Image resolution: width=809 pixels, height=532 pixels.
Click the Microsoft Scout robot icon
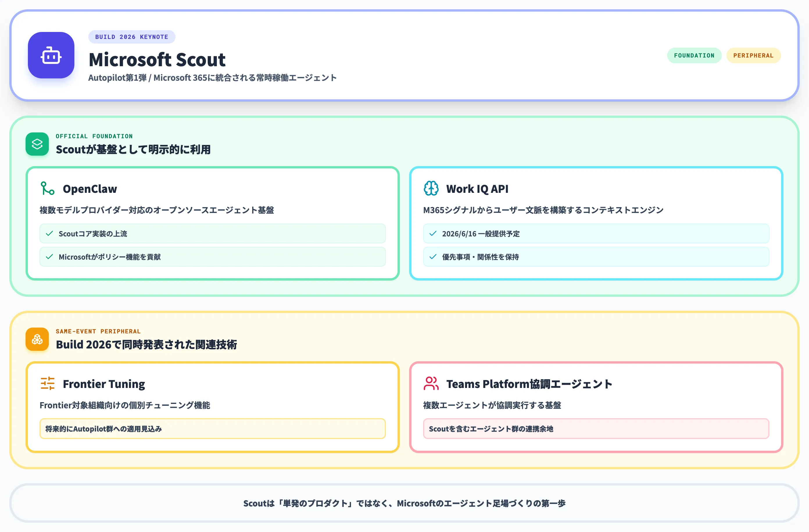(x=51, y=55)
